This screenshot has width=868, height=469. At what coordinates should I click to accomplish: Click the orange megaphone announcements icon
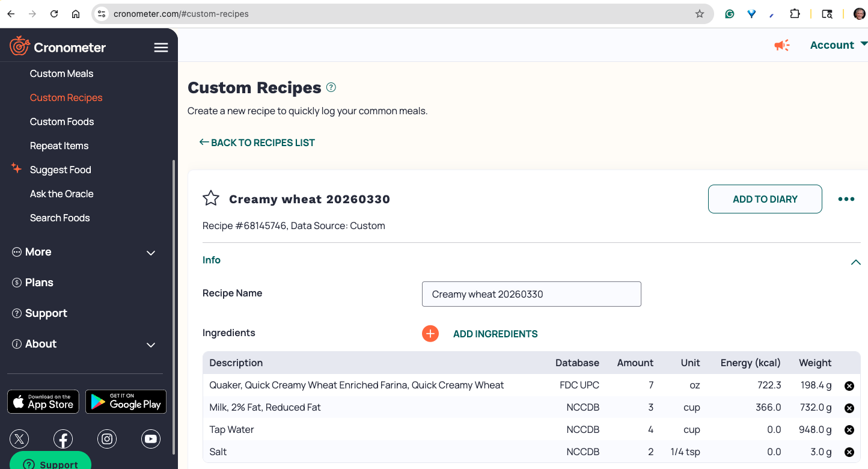coord(781,45)
